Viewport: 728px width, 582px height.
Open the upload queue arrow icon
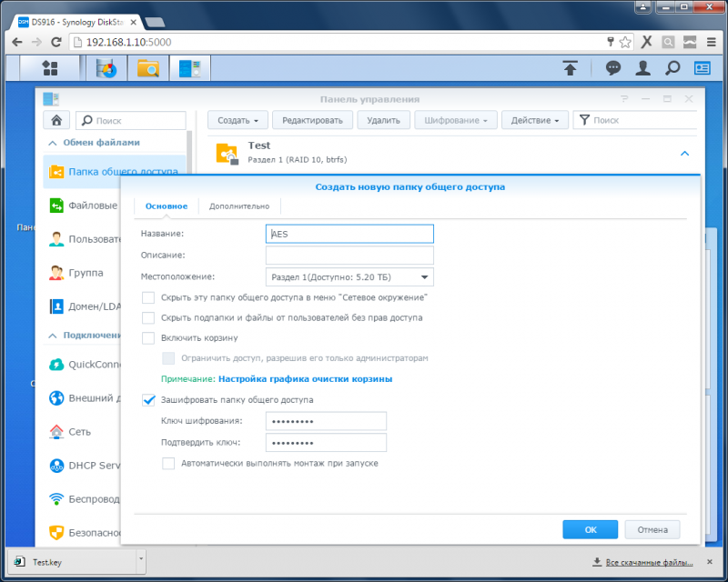[571, 68]
